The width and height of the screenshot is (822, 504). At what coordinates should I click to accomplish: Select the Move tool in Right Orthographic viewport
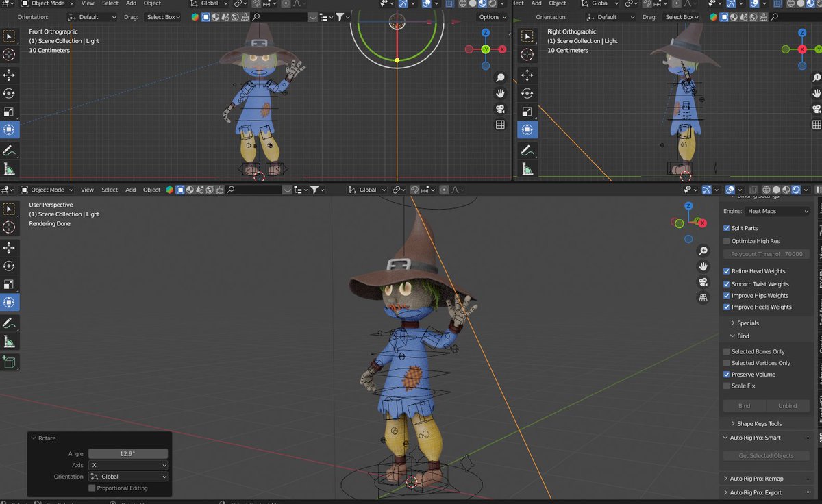coord(527,75)
